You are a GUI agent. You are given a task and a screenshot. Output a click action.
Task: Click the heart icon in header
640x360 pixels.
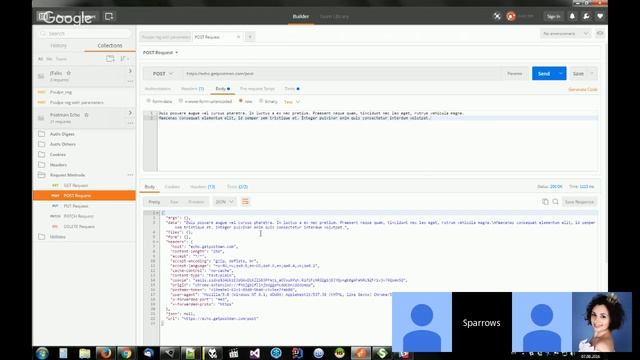600,16
